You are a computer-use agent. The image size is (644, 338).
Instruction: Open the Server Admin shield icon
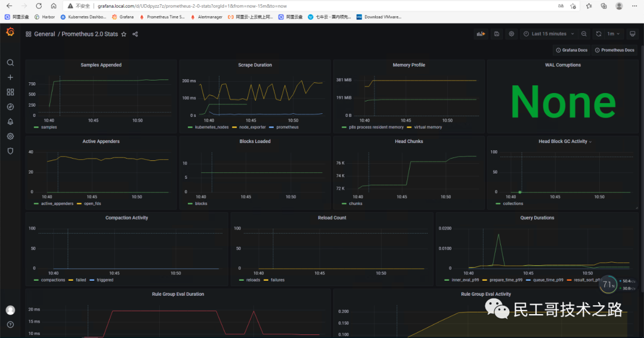tap(10, 151)
